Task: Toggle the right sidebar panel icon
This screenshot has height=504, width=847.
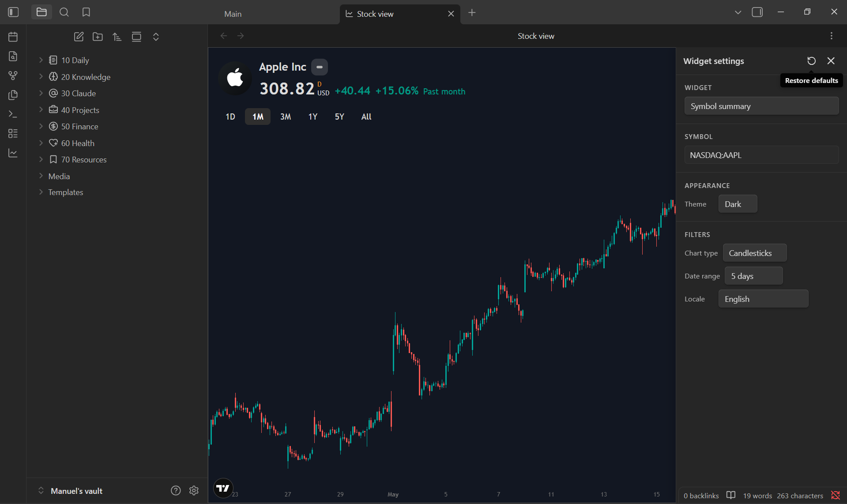Action: tap(757, 12)
